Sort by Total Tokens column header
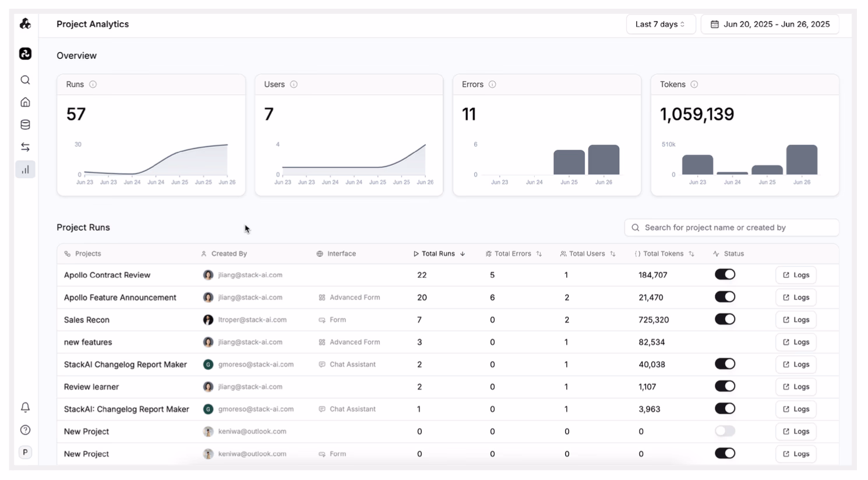Screen dimensions: 868x480 tap(664, 254)
